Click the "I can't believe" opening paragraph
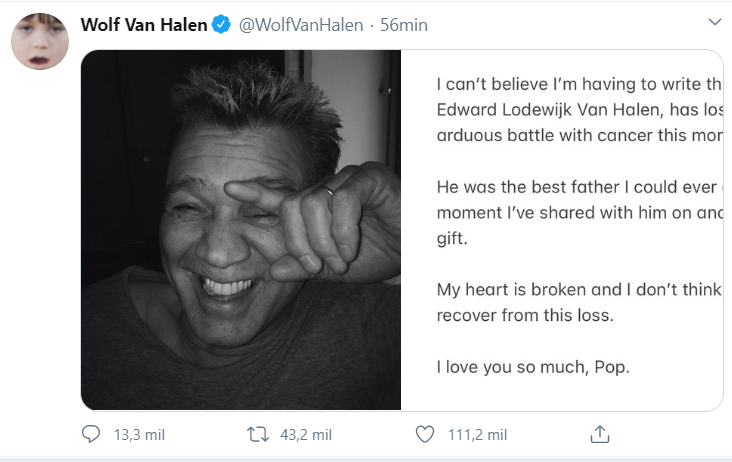 coord(578,107)
